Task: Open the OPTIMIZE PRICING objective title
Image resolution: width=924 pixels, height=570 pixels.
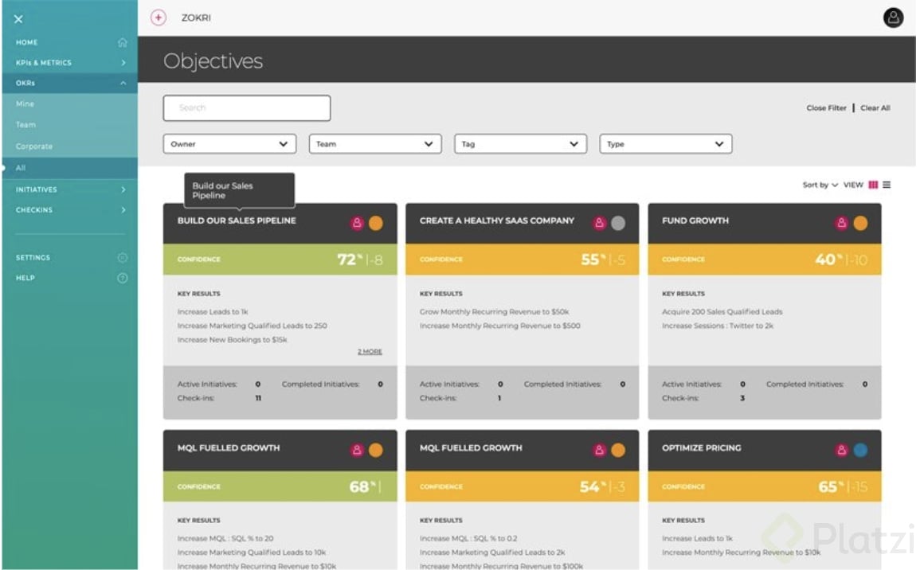Action: 701,447
